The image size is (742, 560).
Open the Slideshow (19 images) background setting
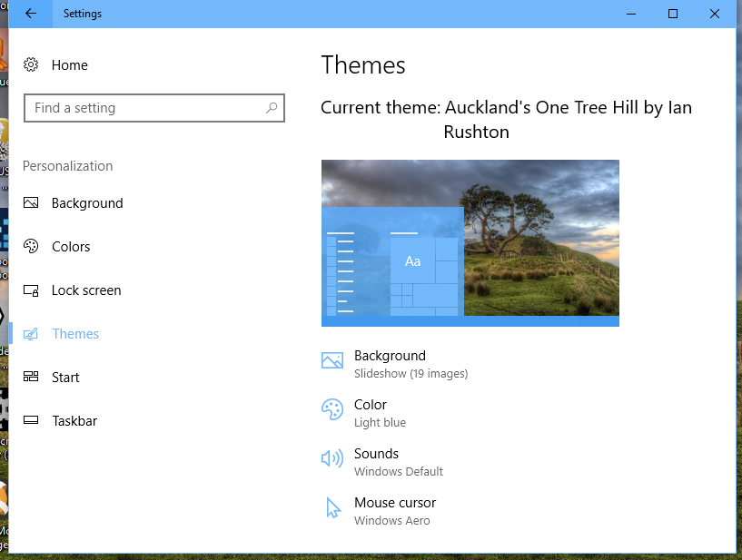pyautogui.click(x=411, y=373)
